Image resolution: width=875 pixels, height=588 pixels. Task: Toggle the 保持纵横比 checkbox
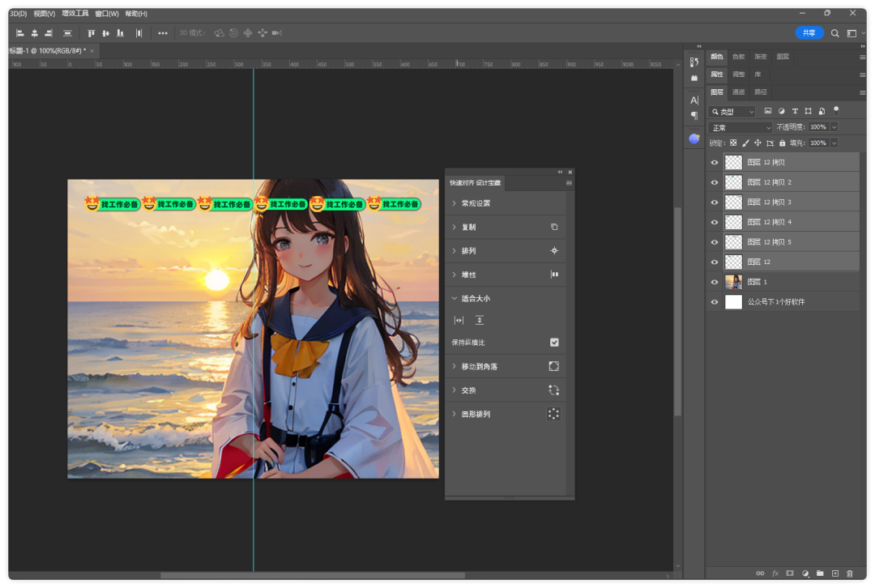click(x=554, y=343)
